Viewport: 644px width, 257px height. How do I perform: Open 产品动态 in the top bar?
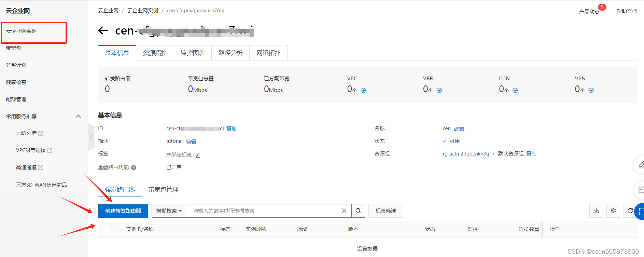click(589, 12)
